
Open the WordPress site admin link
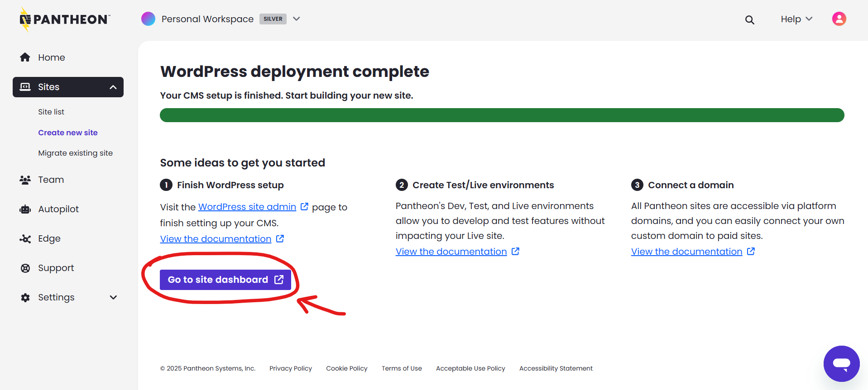pos(247,207)
